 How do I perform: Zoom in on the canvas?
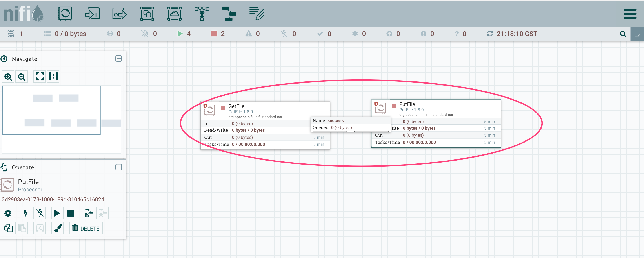pos(8,77)
